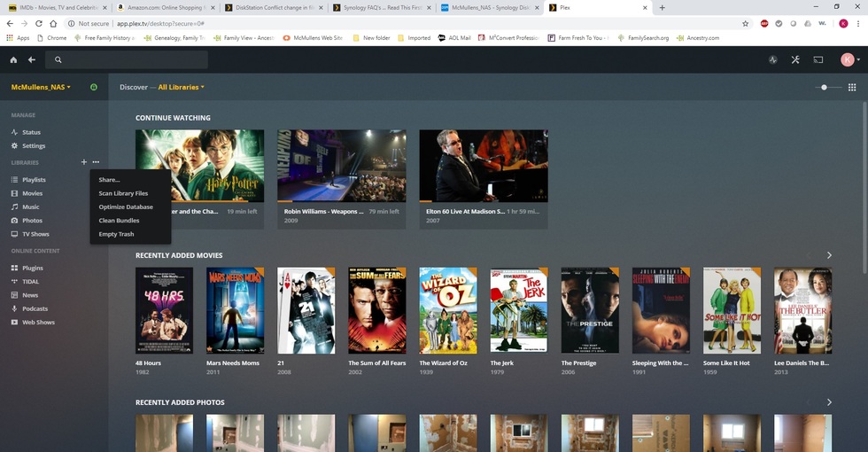Open The Prestige movie poster
Screen dimensions: 868x452
pyautogui.click(x=590, y=310)
